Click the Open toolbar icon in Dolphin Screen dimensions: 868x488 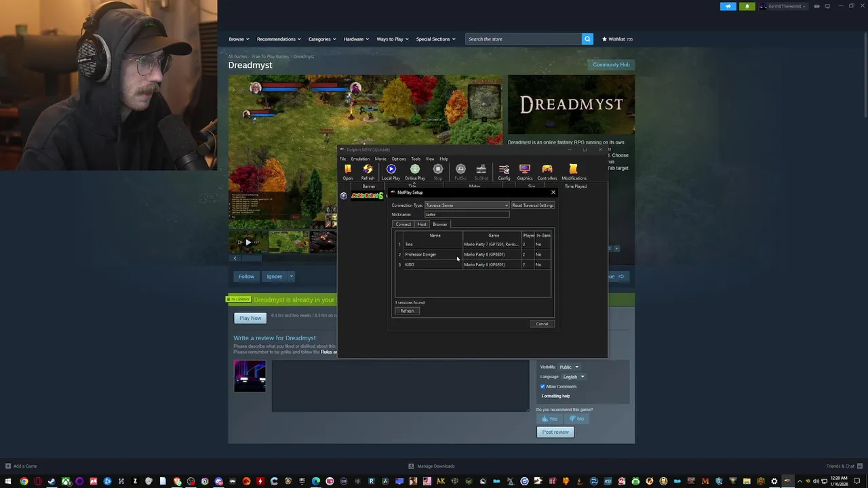click(348, 171)
